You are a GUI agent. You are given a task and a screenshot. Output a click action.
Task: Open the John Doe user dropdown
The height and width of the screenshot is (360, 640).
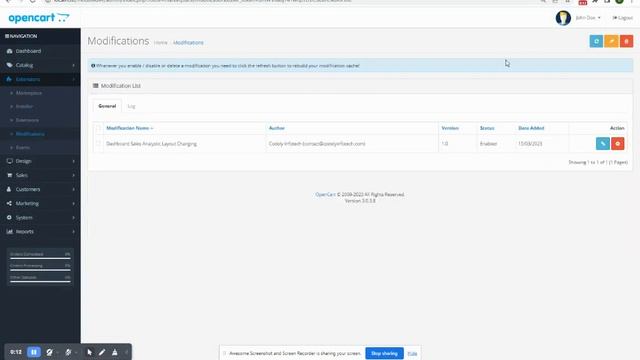coord(588,18)
